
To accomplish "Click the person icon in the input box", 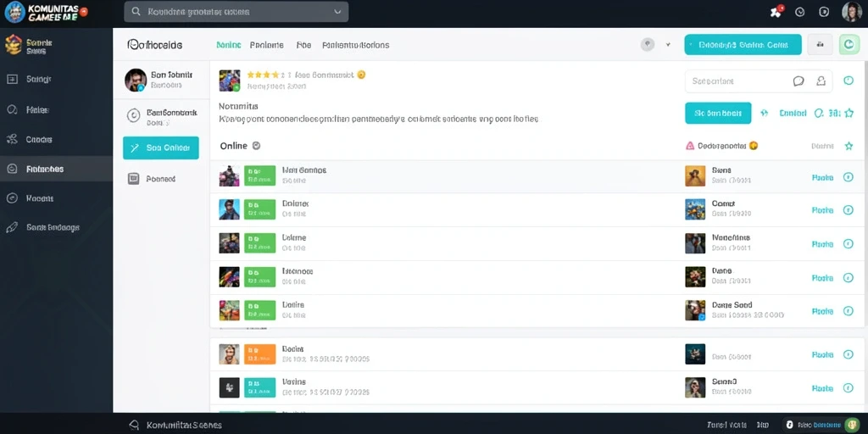I will click(821, 81).
